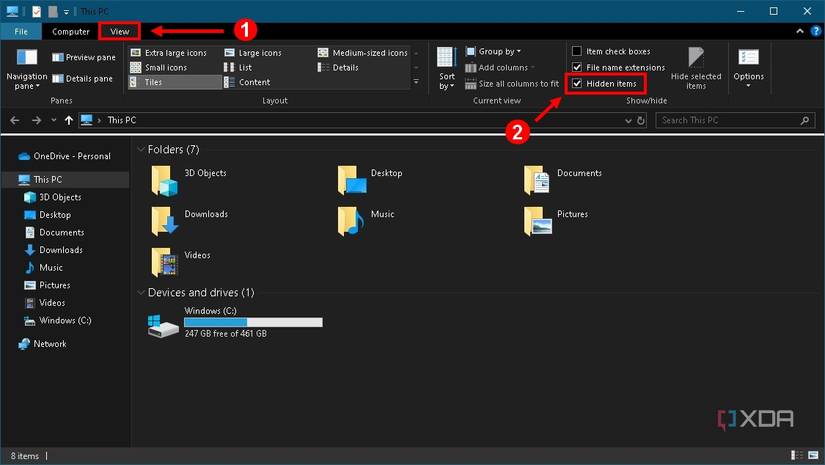Screen dimensions: 825x465
Task: Select List layout
Action: pos(238,67)
